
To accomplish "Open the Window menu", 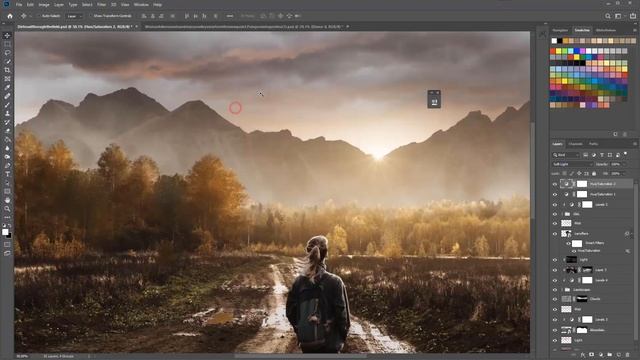I will tap(141, 4).
